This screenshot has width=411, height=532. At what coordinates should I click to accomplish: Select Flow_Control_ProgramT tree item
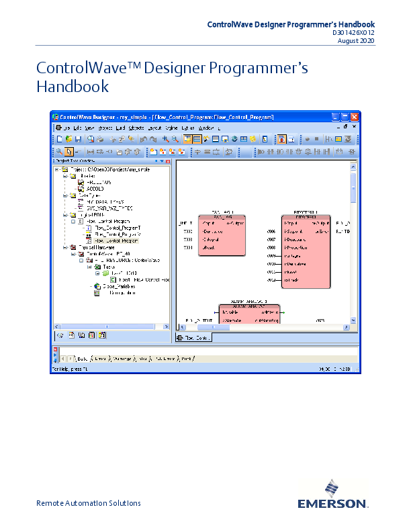[x=118, y=228]
